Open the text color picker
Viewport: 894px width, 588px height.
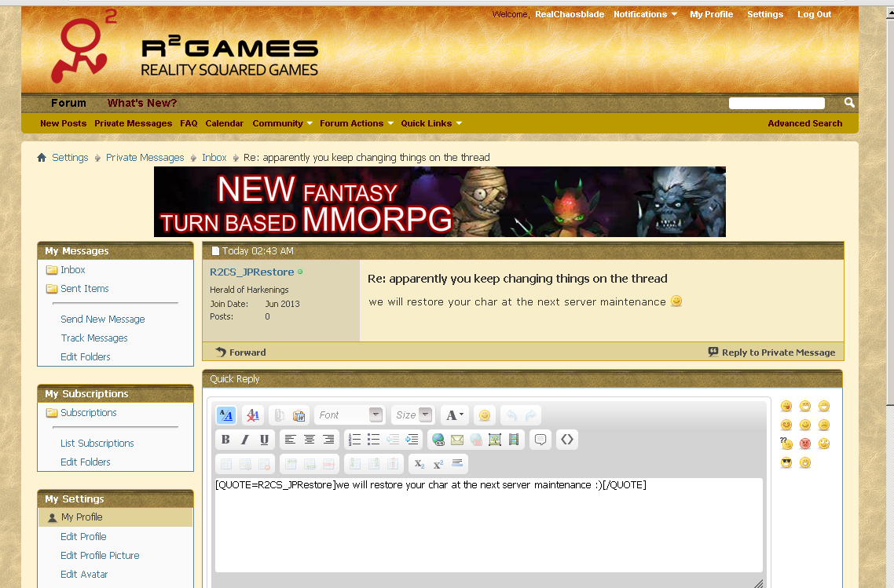455,415
